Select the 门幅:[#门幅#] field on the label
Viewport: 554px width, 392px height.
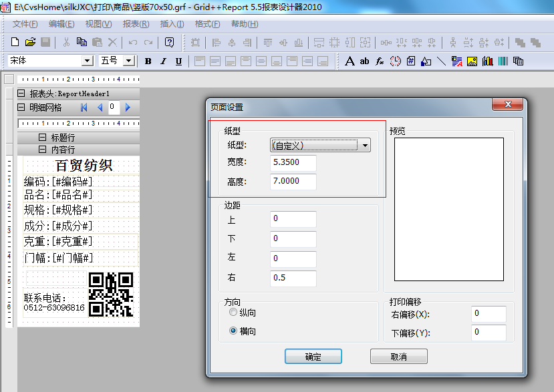58,258
